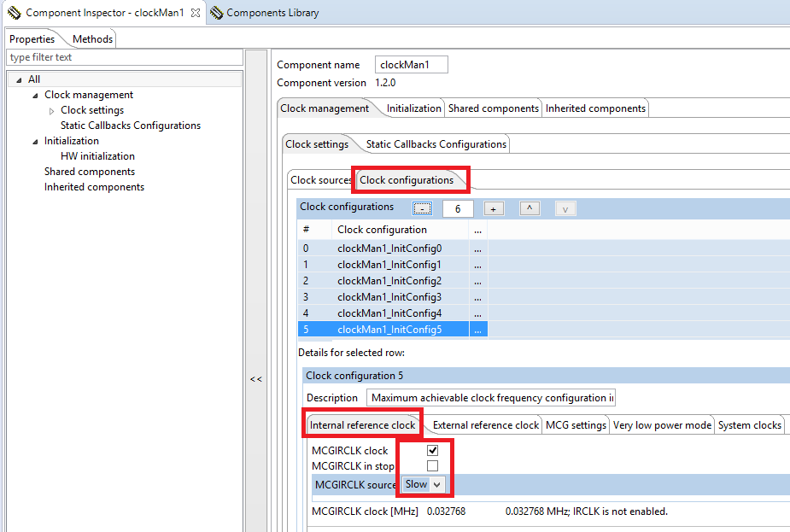
Task: Open ellipsis for clockMan1_InitConfig5 row
Action: (477, 329)
